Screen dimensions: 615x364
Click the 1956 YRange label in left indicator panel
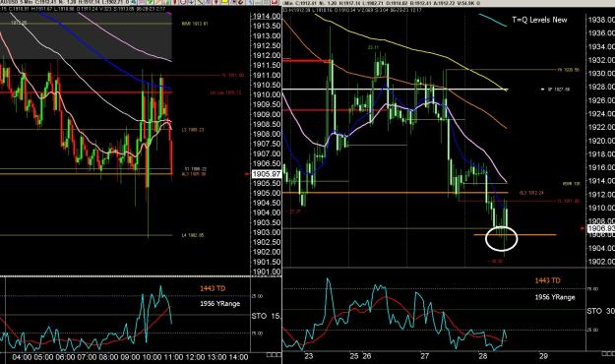tap(220, 304)
